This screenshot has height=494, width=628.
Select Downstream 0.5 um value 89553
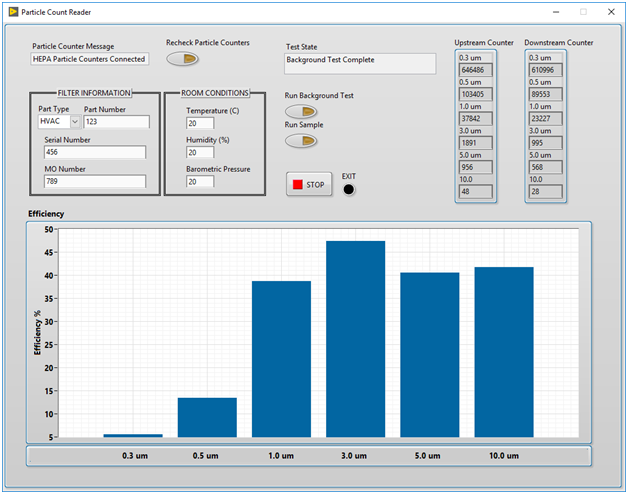(x=545, y=94)
